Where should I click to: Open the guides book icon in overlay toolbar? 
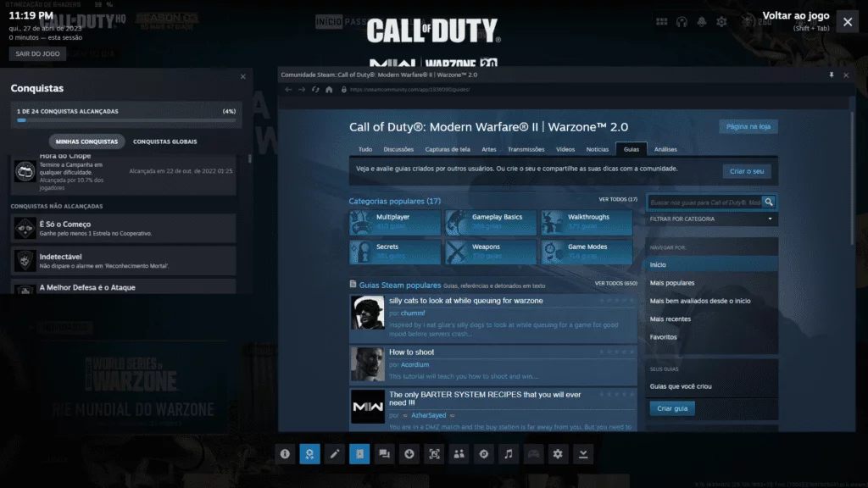pos(359,454)
